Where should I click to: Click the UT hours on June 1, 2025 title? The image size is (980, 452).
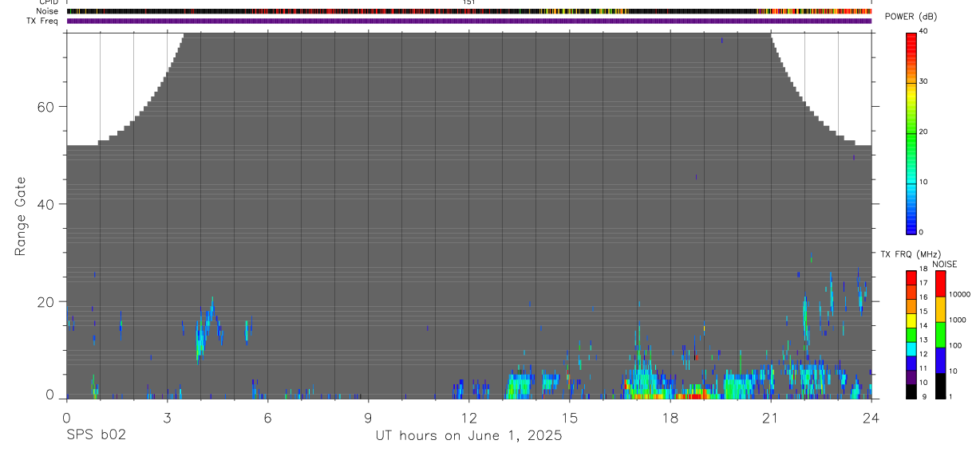(469, 435)
